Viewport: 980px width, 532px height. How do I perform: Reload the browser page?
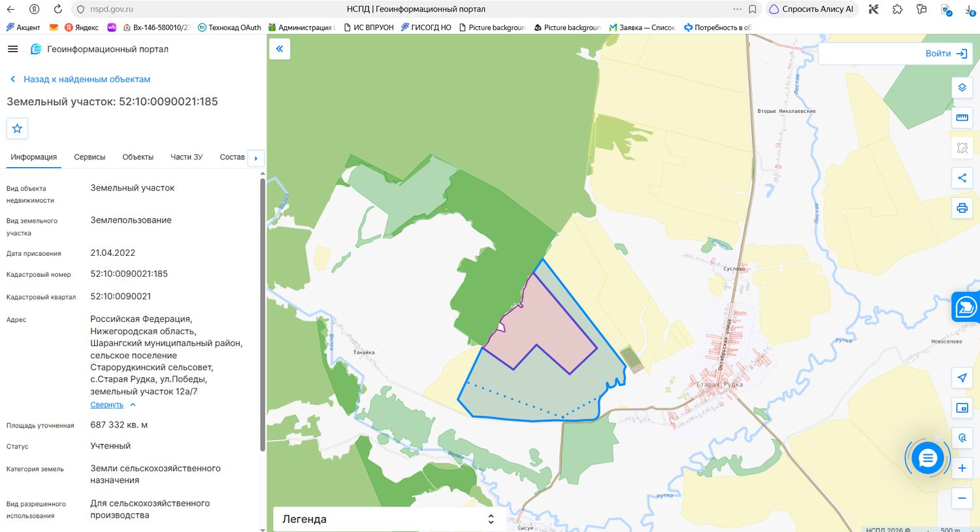[57, 9]
